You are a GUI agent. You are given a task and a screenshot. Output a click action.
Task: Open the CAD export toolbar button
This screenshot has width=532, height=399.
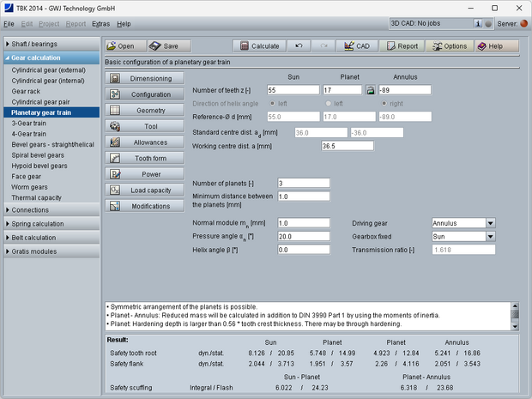357,46
